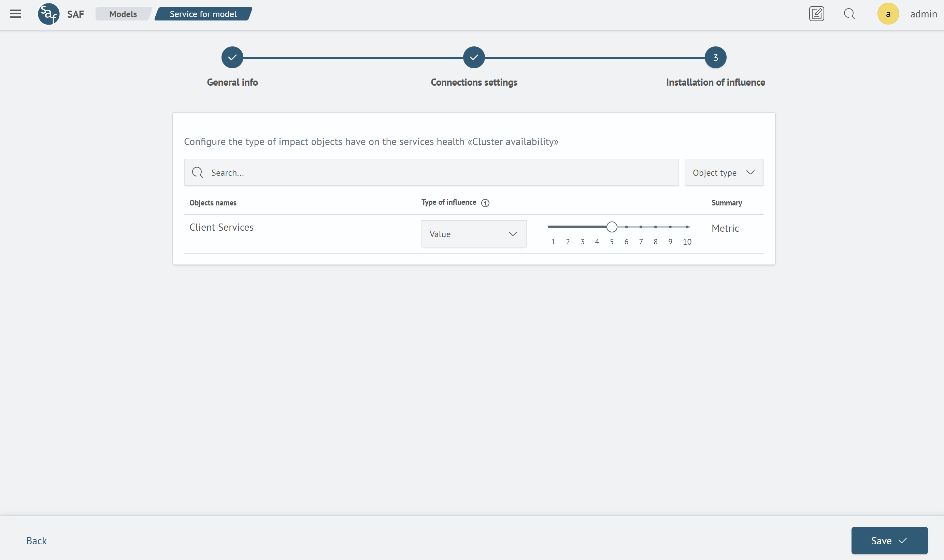Click the Metric summary value
Screen dimensions: 944x560
pos(725,228)
